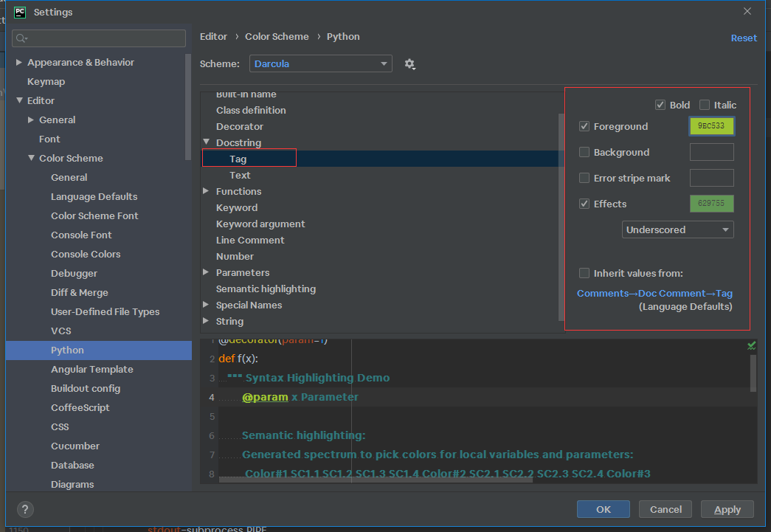Expand the Special Names node arrow
This screenshot has height=532, width=771.
coord(206,305)
